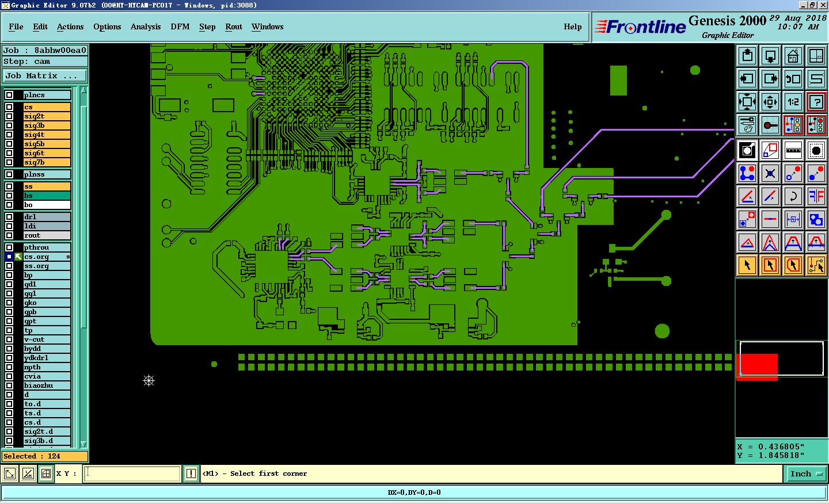Viewport: 829px width, 504px height.
Task: Toggle the bs layer checkbox
Action: tap(9, 196)
